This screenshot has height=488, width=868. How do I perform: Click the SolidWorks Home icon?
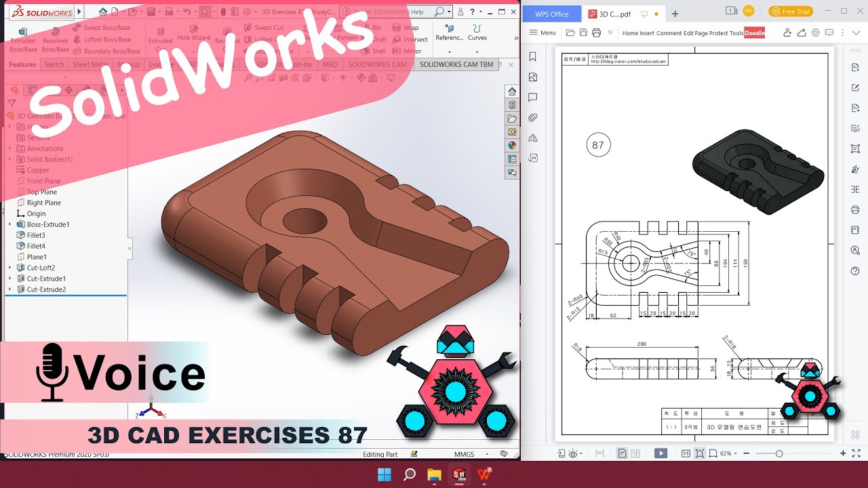tap(102, 12)
